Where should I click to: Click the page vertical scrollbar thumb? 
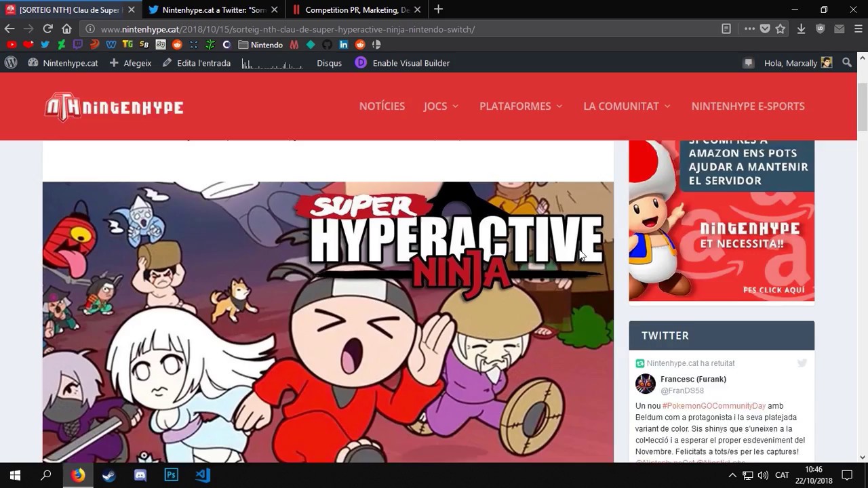(x=862, y=108)
